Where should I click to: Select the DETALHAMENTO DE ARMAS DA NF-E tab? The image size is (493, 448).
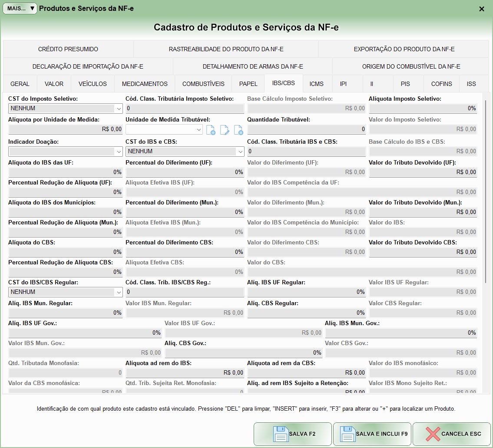coord(253,66)
